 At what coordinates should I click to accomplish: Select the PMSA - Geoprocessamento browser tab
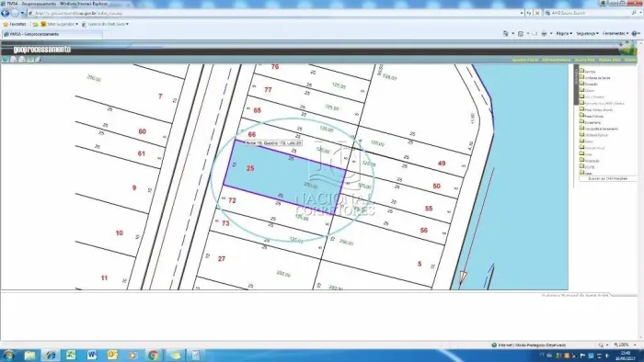(52, 34)
